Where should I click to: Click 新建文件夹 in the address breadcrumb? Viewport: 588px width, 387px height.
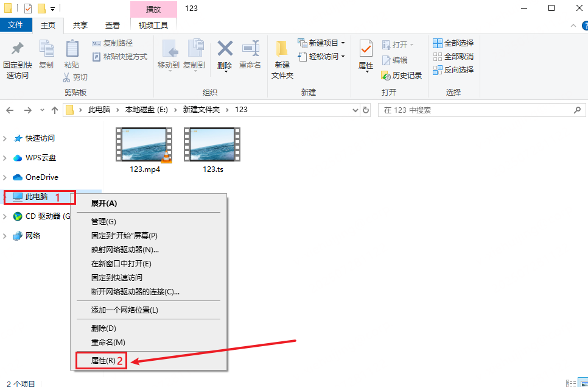[201, 110]
